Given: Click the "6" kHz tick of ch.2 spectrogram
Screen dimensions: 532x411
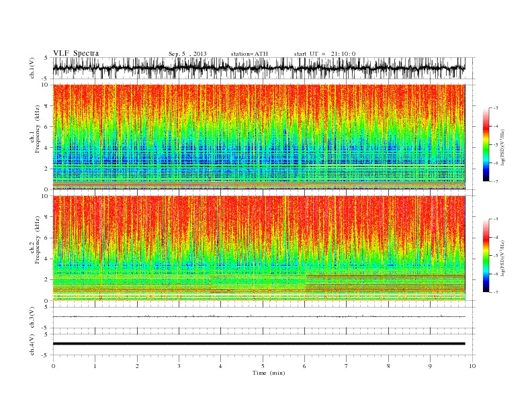Looking at the screenshot, I should click(x=47, y=238).
